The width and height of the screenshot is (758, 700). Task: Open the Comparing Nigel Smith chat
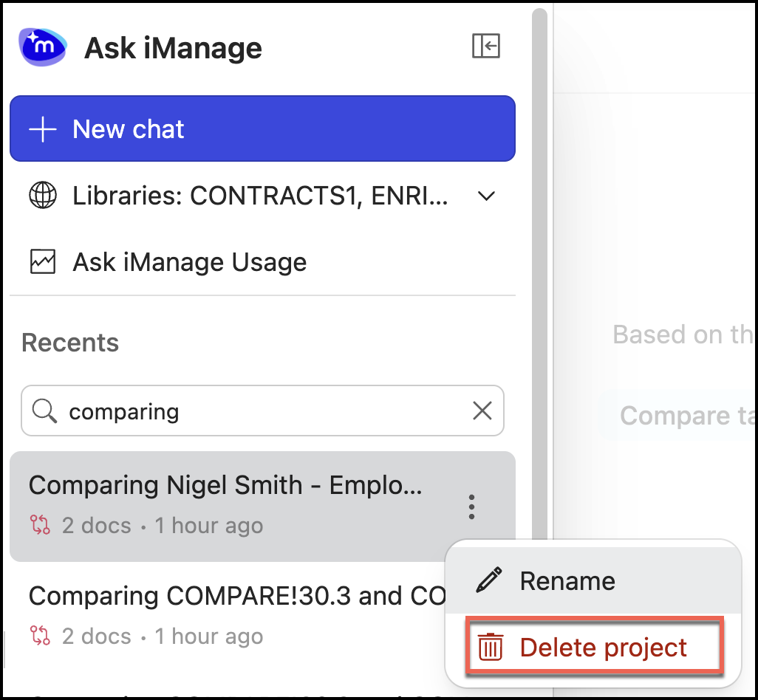(x=225, y=486)
